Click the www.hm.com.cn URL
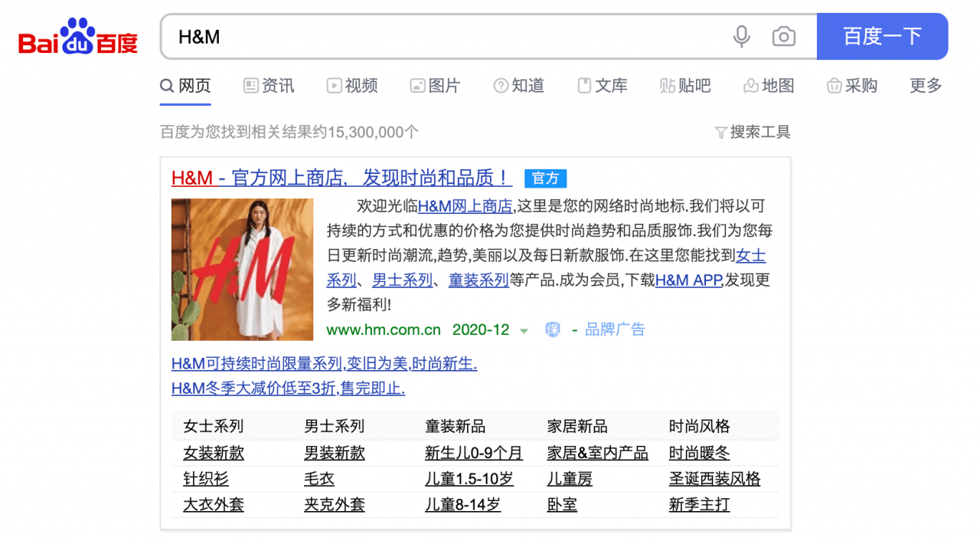Image resolution: width=980 pixels, height=544 pixels. tap(384, 329)
